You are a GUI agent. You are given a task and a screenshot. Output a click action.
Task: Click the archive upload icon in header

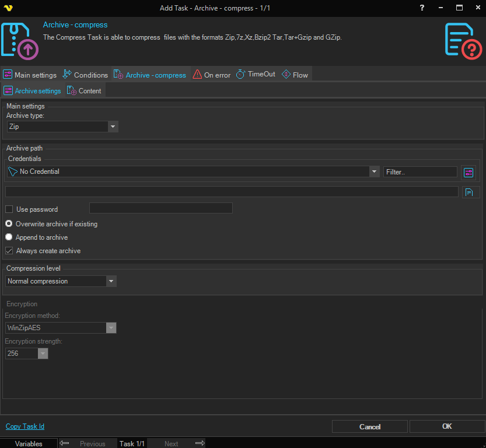click(x=20, y=41)
